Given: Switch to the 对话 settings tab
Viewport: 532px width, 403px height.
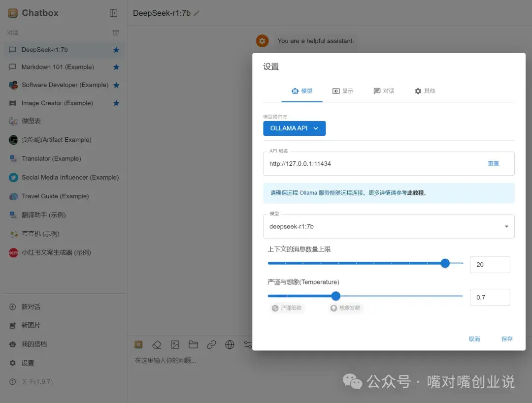Looking at the screenshot, I should click(x=384, y=91).
